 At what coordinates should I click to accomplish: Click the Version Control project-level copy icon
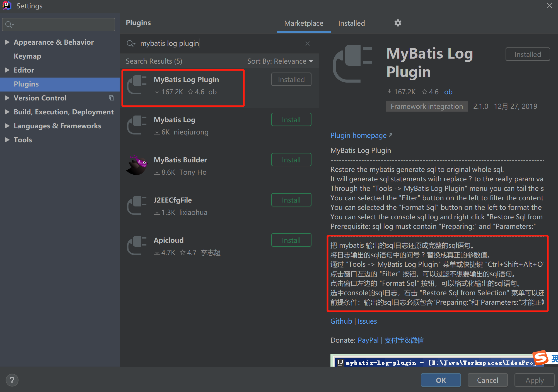pos(112,98)
